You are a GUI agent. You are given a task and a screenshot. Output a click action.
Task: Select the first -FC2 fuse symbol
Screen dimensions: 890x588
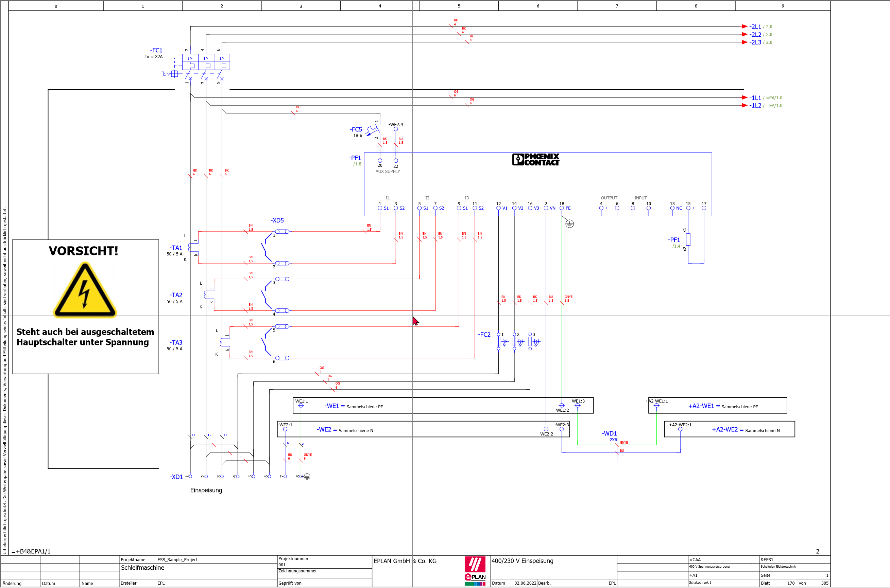[x=499, y=342]
